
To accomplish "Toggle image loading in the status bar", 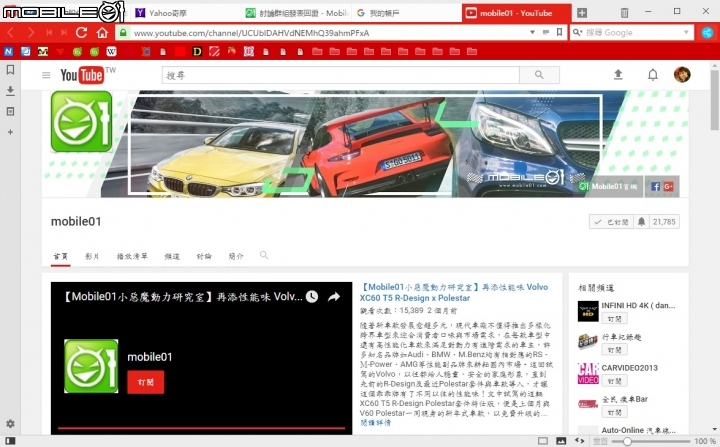I will click(561, 441).
